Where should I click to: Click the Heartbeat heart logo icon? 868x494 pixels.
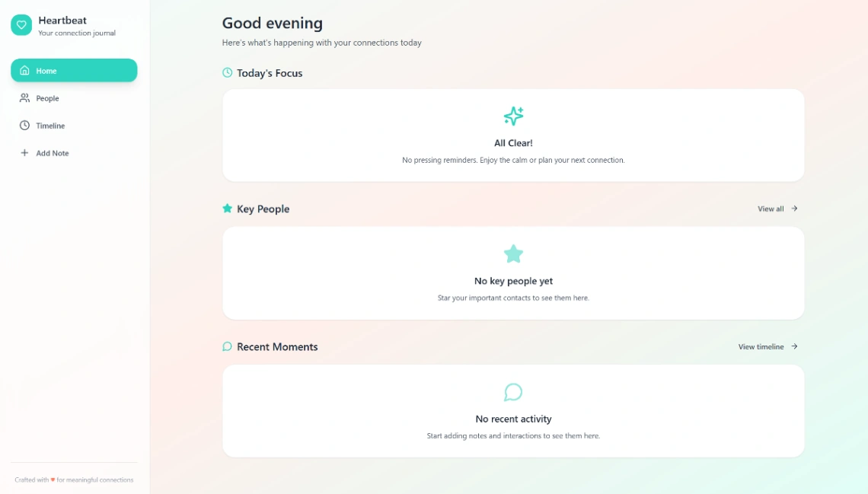21,25
